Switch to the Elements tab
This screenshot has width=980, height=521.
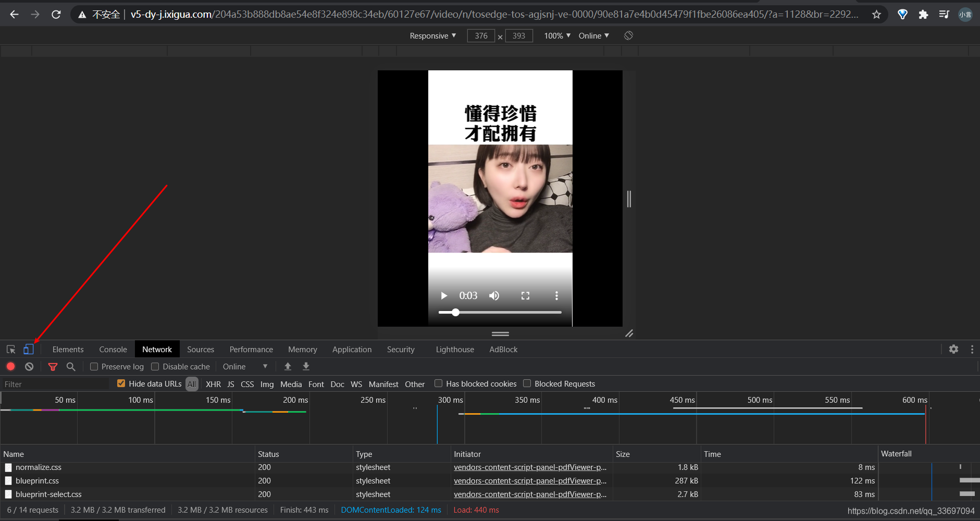click(x=68, y=350)
